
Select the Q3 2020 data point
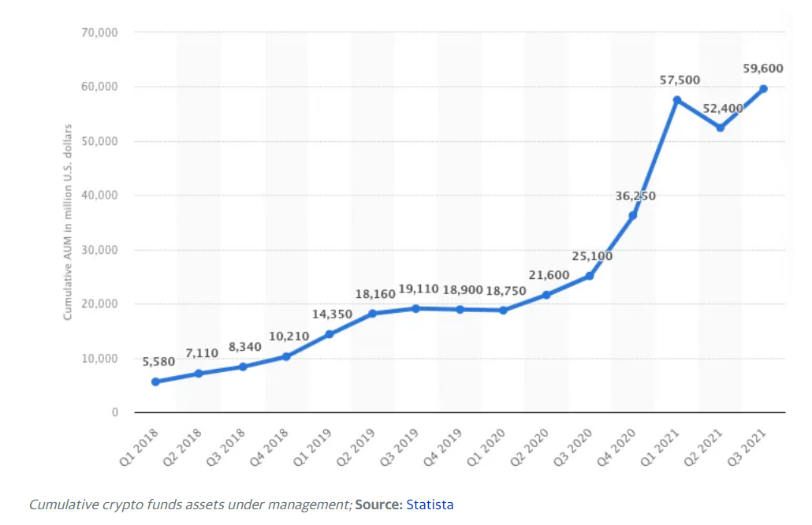click(x=590, y=276)
